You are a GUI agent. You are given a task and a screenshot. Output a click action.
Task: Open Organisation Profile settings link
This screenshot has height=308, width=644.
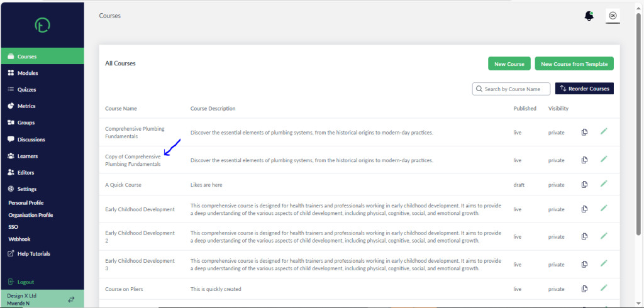pyautogui.click(x=30, y=215)
